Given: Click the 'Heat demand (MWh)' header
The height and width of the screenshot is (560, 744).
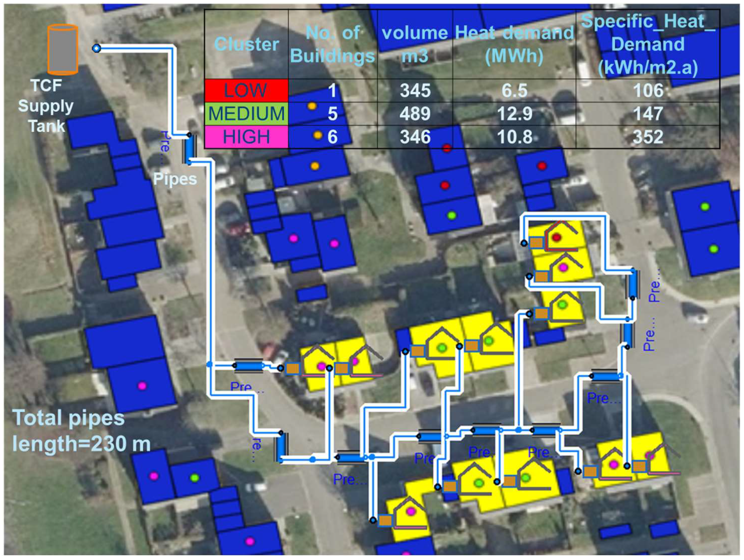Looking at the screenshot, I should click(x=514, y=44).
